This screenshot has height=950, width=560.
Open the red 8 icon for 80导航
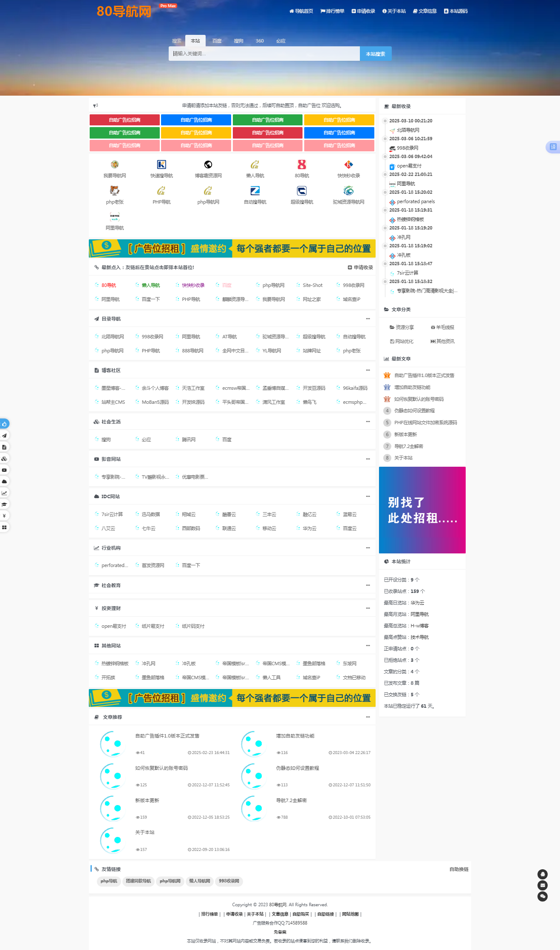302,164
